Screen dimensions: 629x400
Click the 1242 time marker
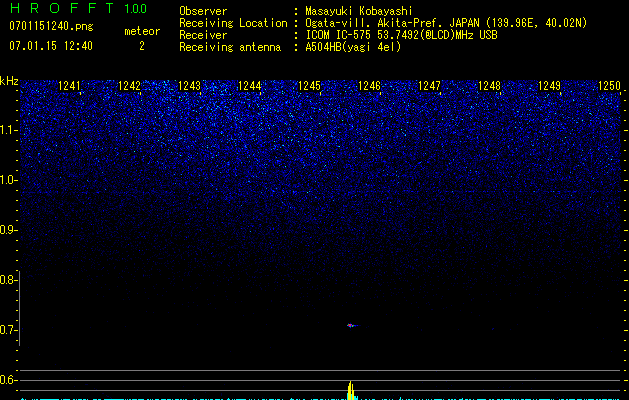[x=130, y=86]
